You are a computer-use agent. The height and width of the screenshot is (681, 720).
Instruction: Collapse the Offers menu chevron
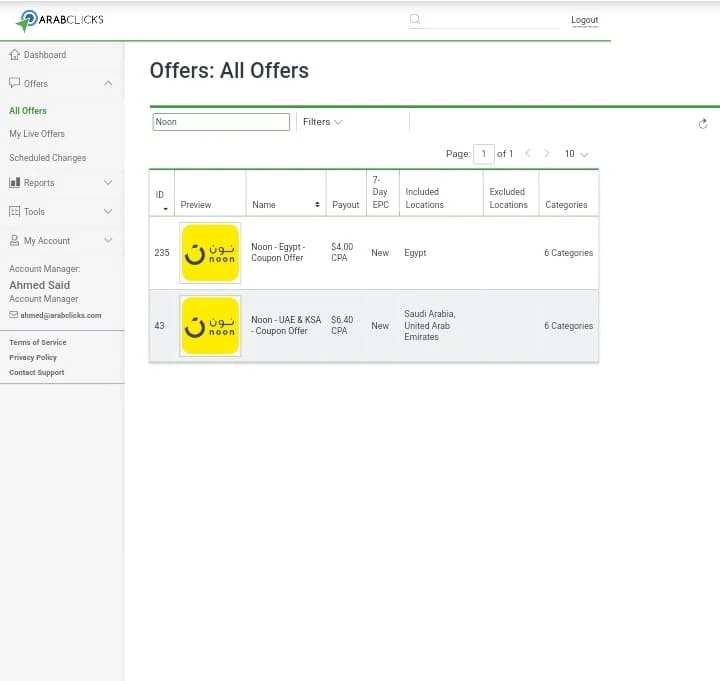(108, 83)
